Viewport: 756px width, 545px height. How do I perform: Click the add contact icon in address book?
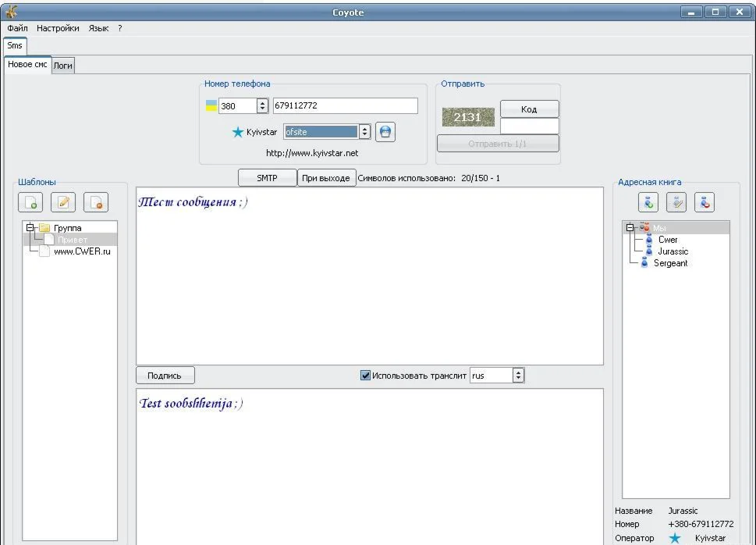[x=649, y=202]
